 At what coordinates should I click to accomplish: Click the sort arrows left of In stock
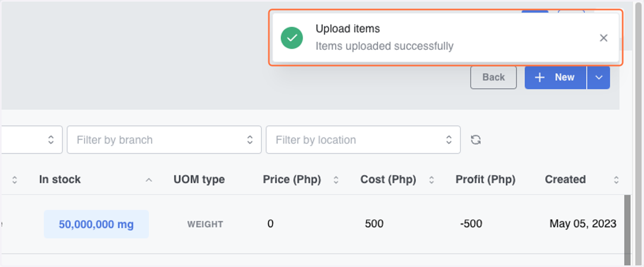[14, 180]
